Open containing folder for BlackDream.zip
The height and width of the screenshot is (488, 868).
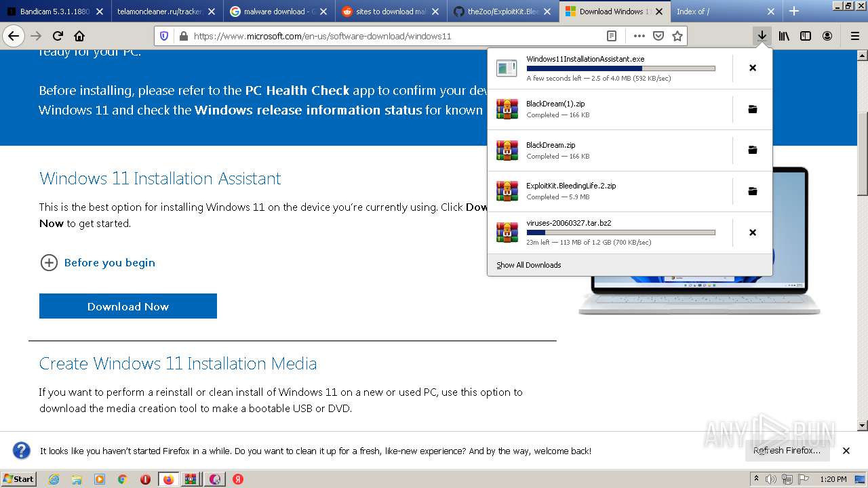pos(752,150)
